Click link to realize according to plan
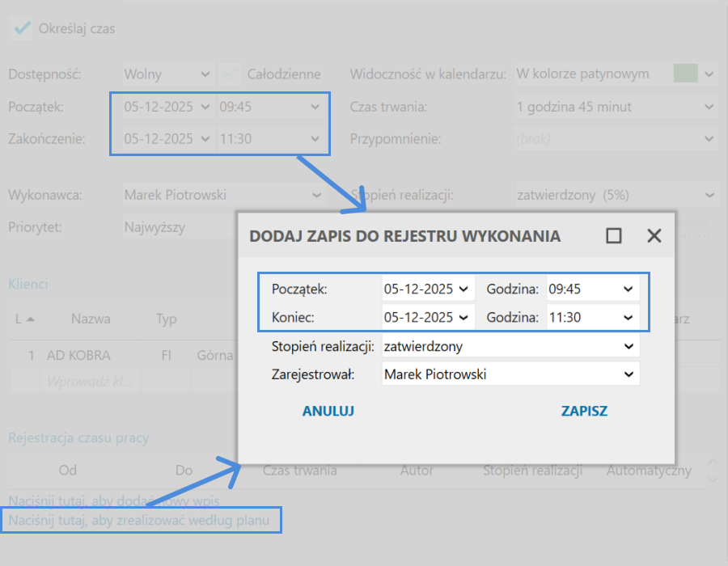The width and height of the screenshot is (728, 566). (141, 520)
